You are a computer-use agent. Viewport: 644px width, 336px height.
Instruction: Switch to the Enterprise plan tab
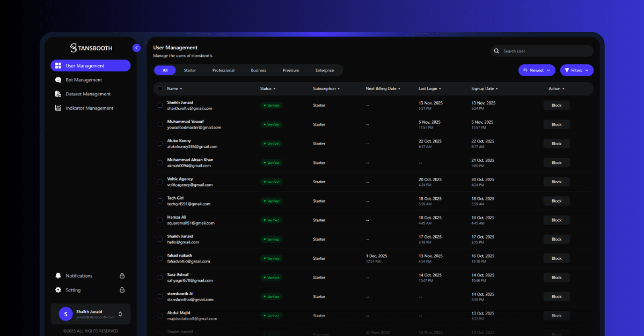(x=325, y=70)
